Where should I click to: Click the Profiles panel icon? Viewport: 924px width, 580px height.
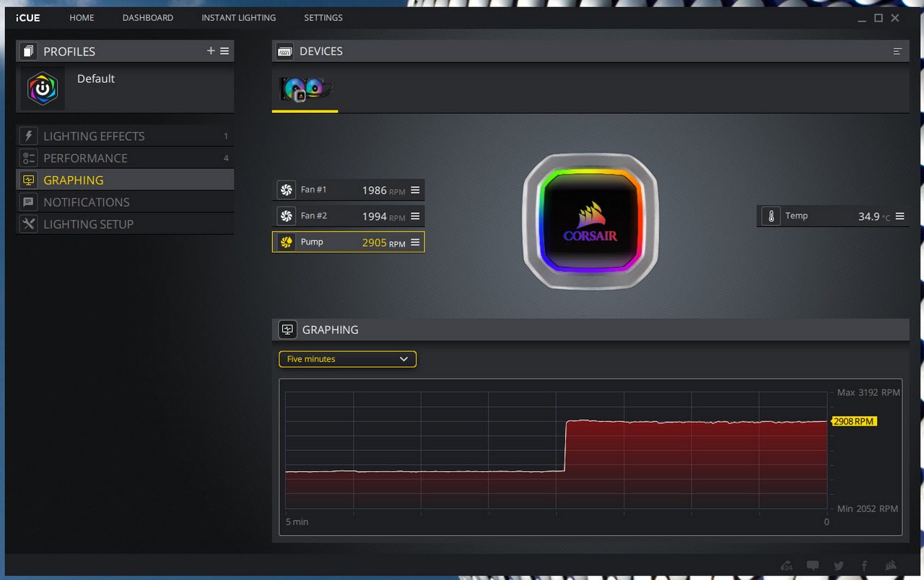28,51
